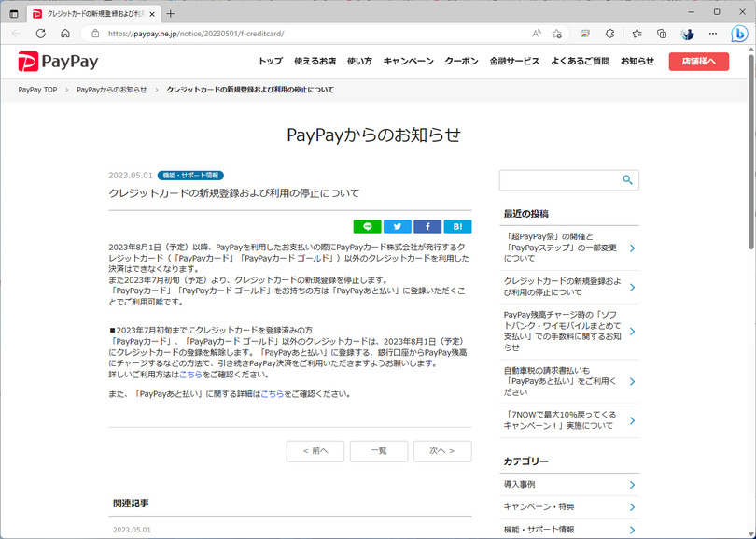Open よくあるご質問 navigation item
This screenshot has height=539, width=756.
point(580,62)
